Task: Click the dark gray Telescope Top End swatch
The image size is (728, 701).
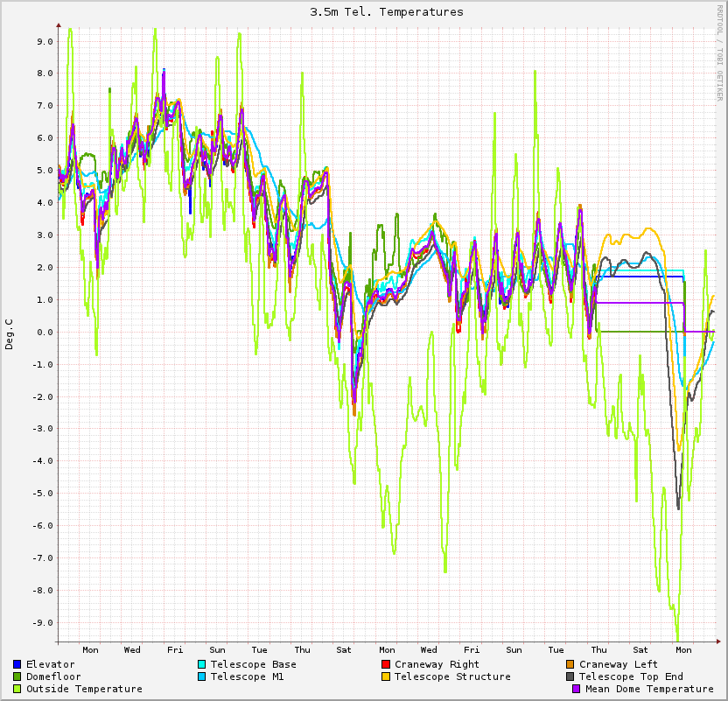Action: (x=570, y=676)
